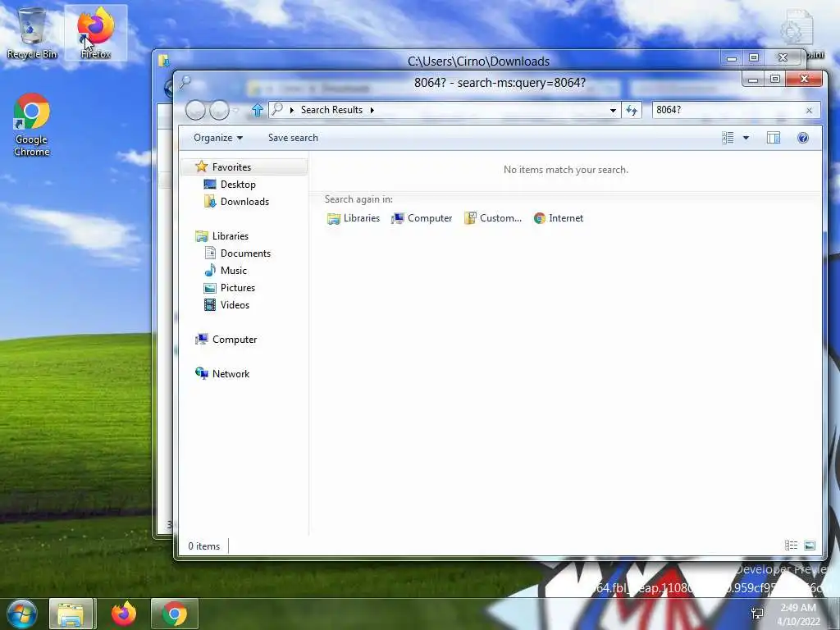This screenshot has height=630, width=840.
Task: Select the Google Chrome desktop shortcut
Action: point(32,125)
